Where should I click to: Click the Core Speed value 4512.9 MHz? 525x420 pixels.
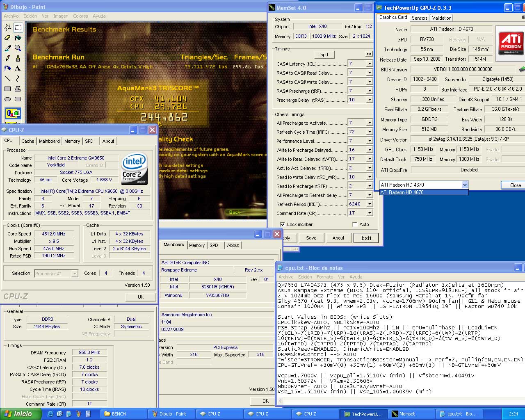pos(54,234)
